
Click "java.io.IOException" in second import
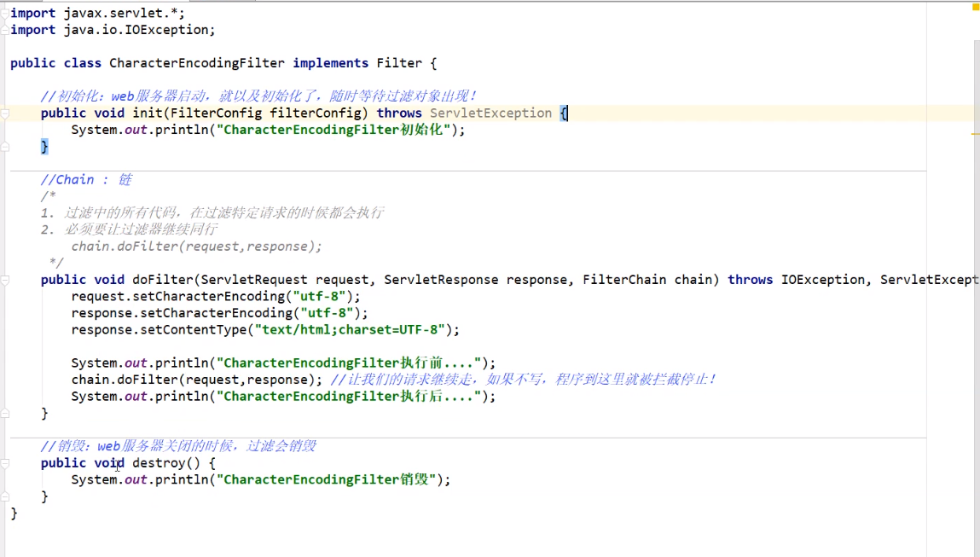[x=136, y=30]
